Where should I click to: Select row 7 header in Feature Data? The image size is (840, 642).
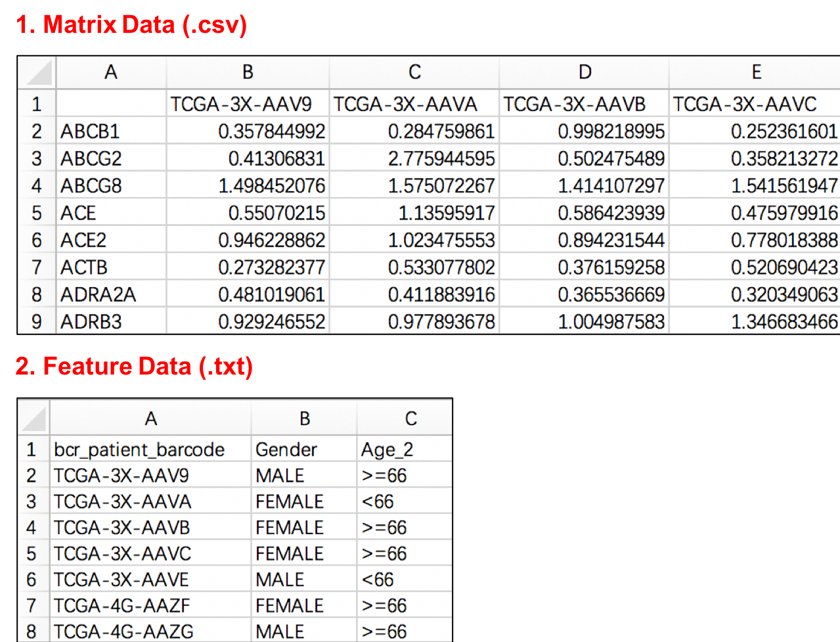point(32,605)
